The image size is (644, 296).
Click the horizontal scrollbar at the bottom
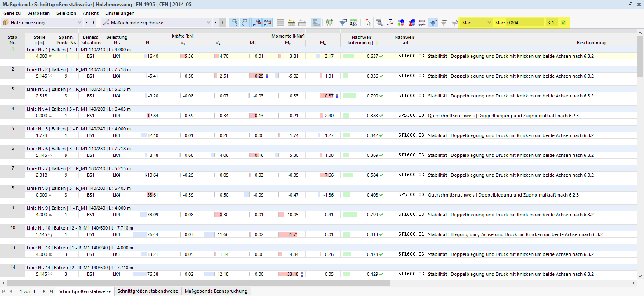198,283
